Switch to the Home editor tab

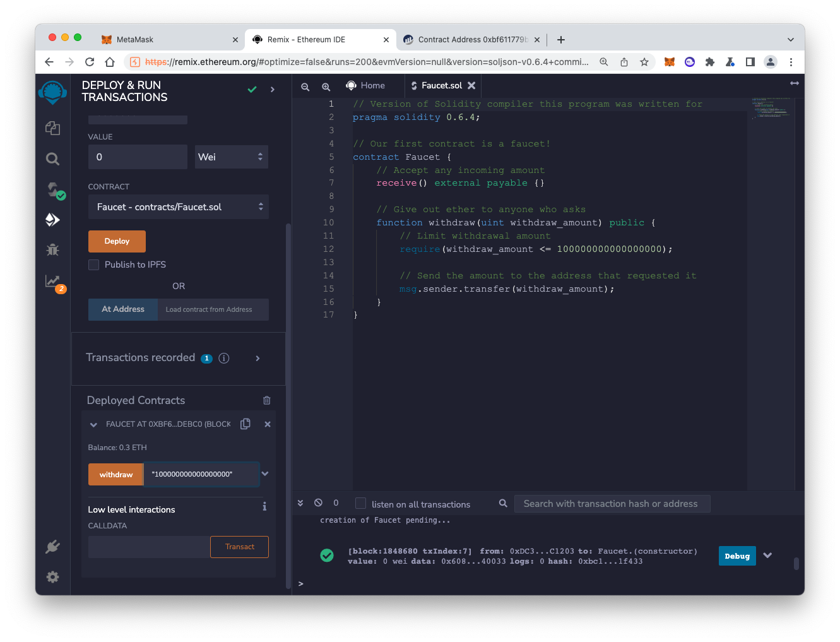tap(366, 86)
